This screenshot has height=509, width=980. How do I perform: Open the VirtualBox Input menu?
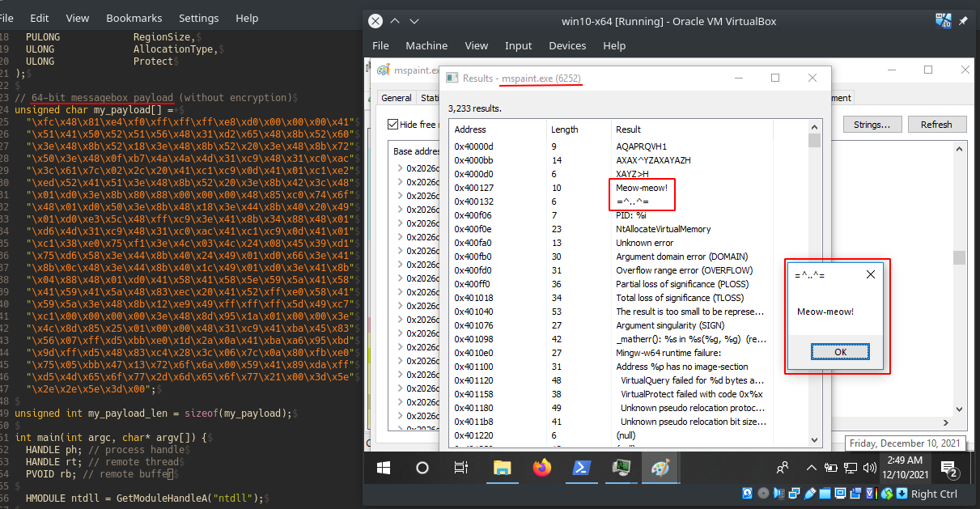(x=519, y=46)
